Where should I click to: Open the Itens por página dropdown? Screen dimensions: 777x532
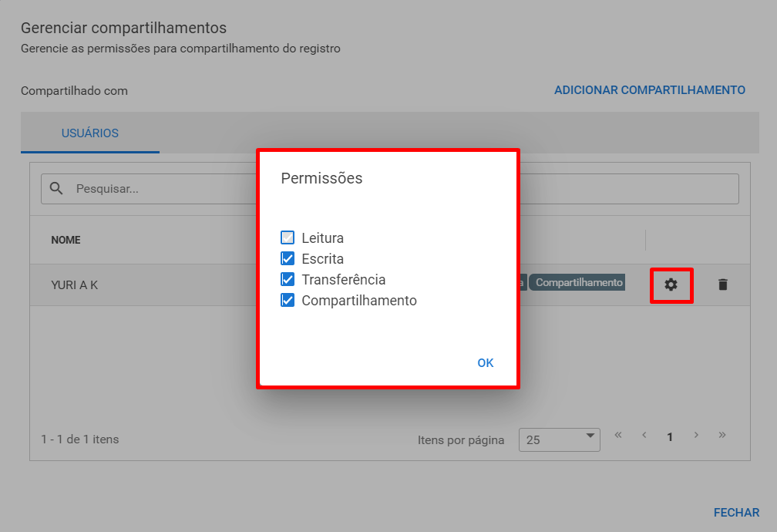coord(560,439)
